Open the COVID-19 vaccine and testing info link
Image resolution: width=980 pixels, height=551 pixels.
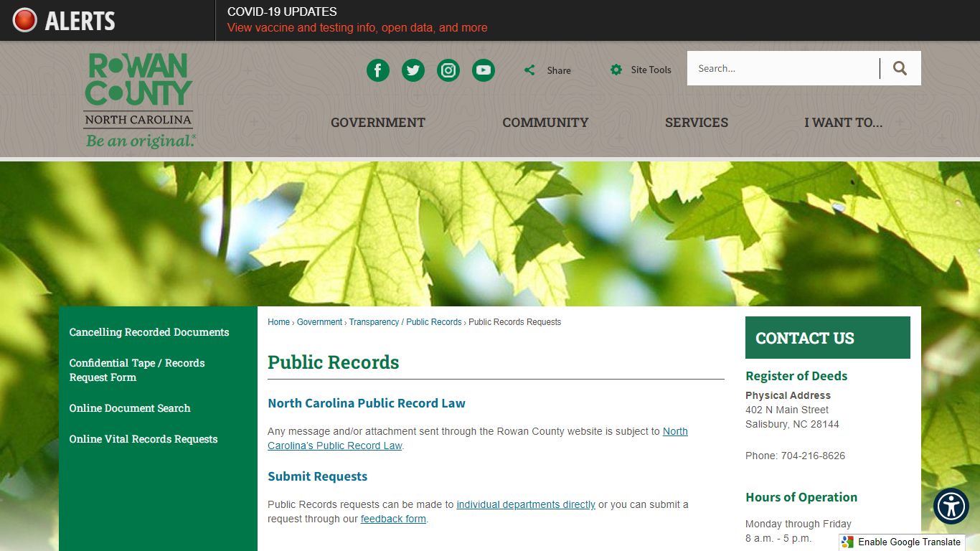[357, 27]
